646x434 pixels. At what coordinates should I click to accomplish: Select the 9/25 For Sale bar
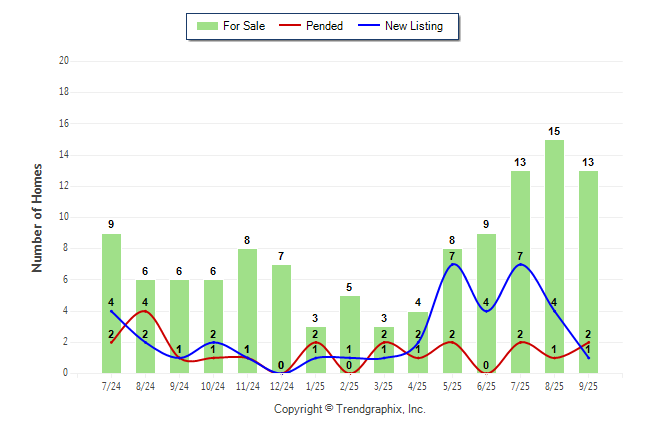click(588, 272)
